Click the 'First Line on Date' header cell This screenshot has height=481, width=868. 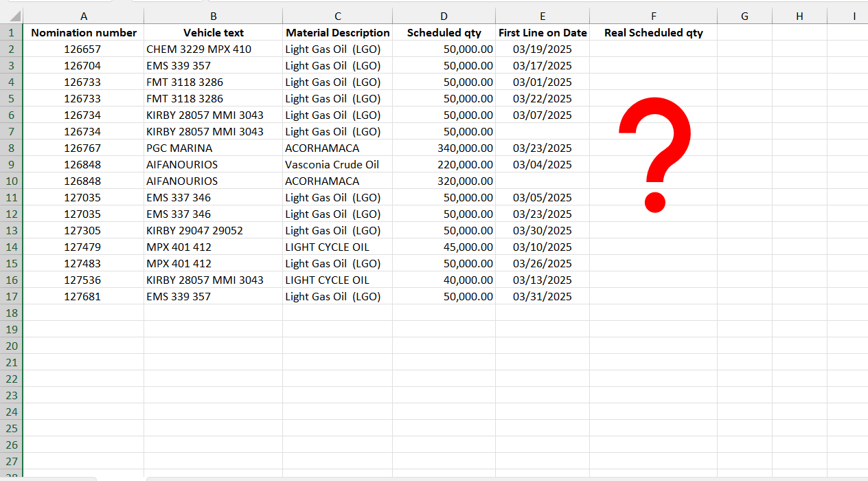point(542,32)
